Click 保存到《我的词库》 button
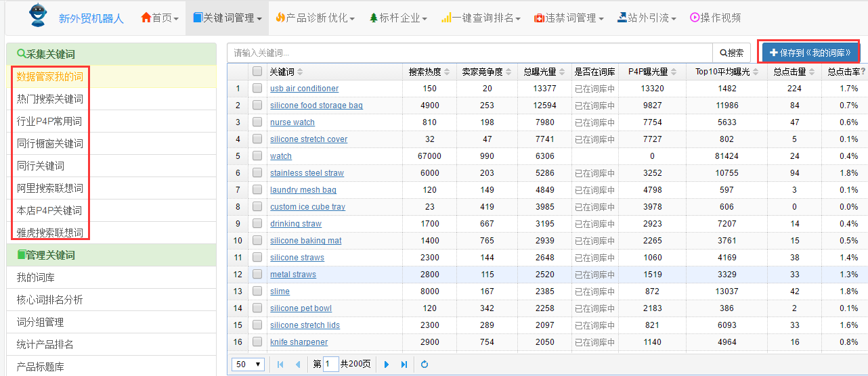868x376 pixels. pos(810,52)
